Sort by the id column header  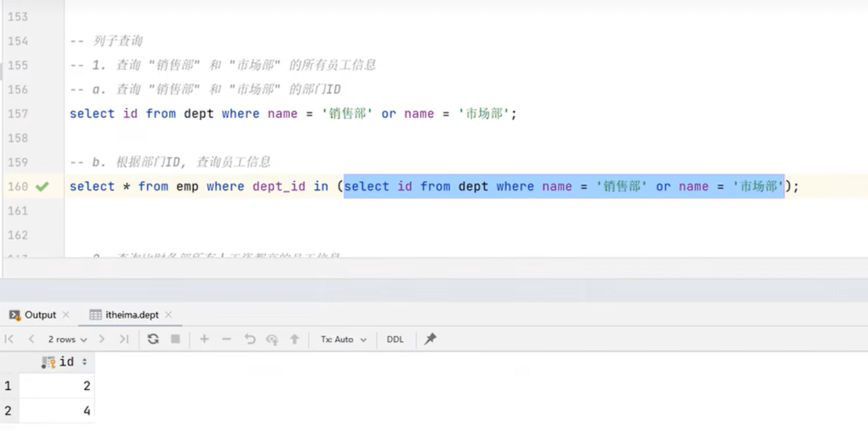66,362
